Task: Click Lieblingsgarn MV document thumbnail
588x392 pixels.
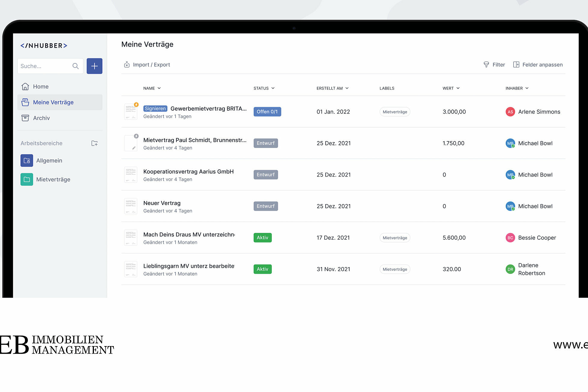Action: (131, 269)
